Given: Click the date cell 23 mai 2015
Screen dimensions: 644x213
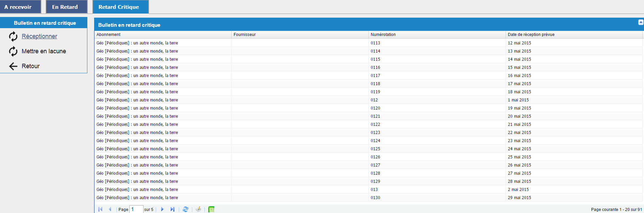Looking at the screenshot, I should (574, 141).
